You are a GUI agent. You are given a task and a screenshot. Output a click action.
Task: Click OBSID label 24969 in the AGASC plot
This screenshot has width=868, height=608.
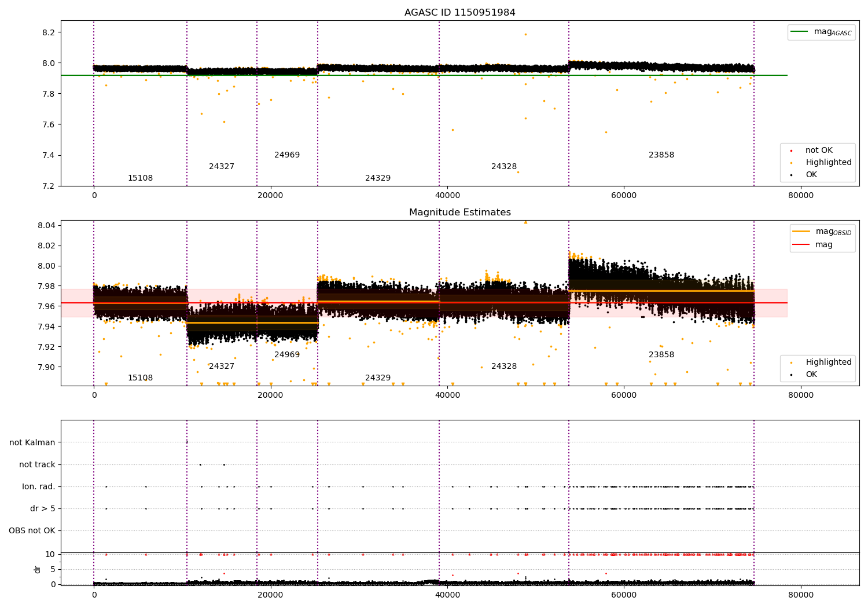[287, 155]
